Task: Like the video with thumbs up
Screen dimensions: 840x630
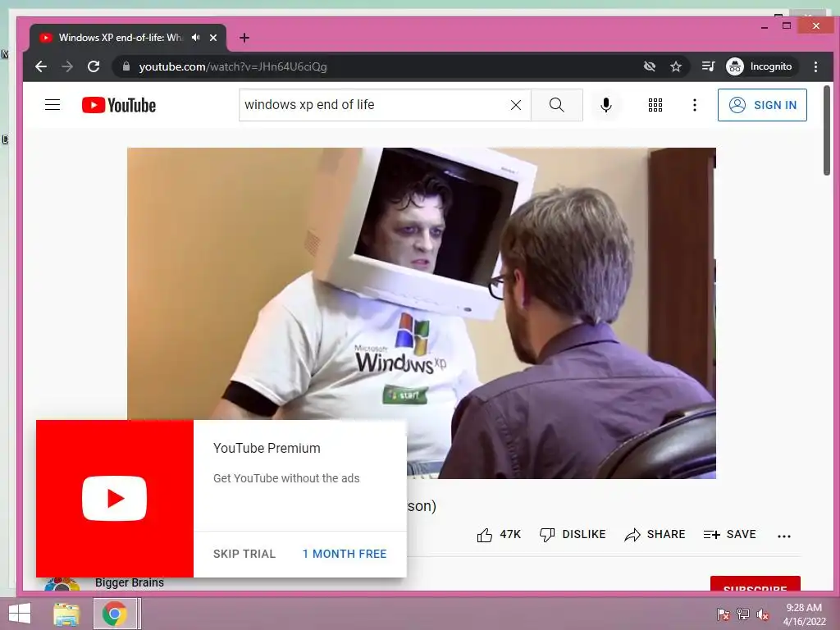Action: pyautogui.click(x=499, y=535)
